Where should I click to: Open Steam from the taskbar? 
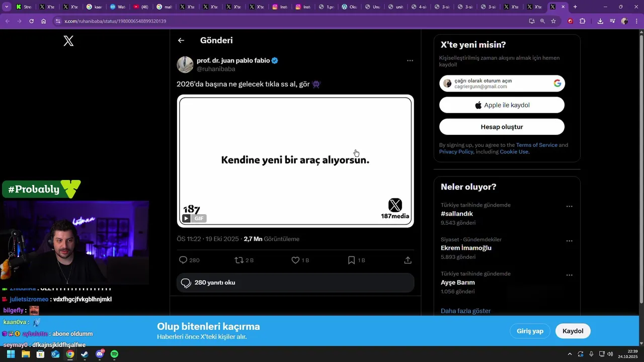click(x=85, y=354)
